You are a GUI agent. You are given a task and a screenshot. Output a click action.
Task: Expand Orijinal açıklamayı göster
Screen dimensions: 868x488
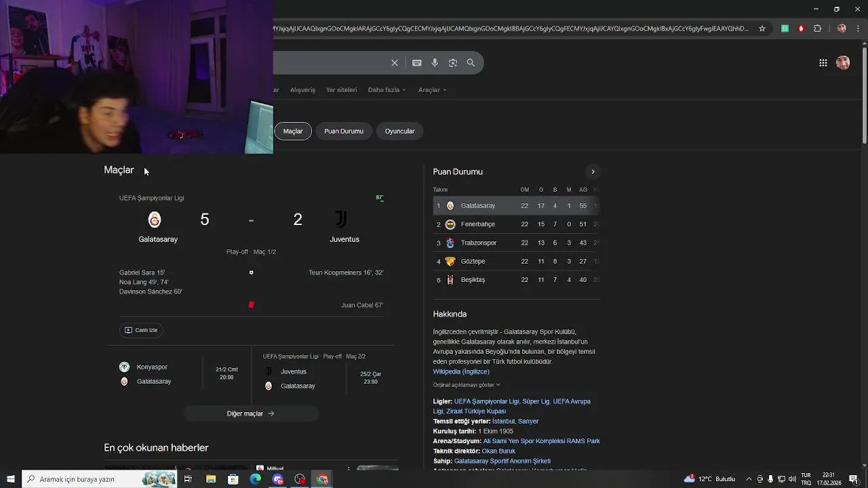click(x=467, y=385)
